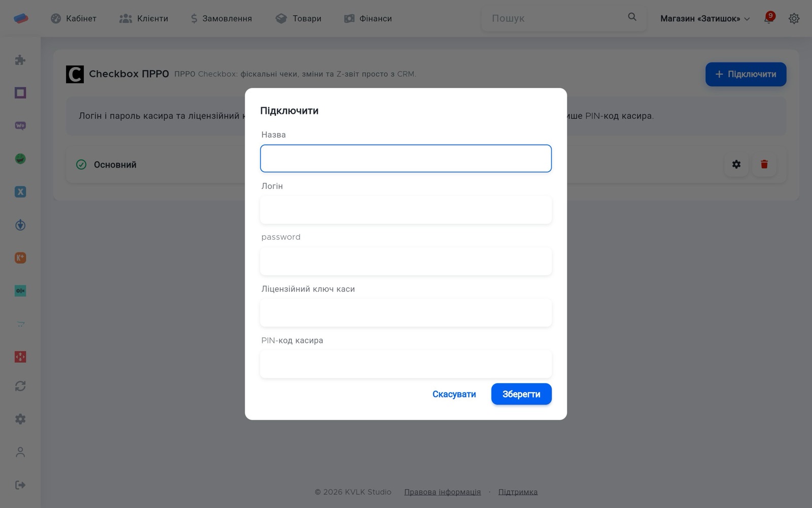Open the red square sidebar icon
The image size is (812, 508).
point(20,357)
